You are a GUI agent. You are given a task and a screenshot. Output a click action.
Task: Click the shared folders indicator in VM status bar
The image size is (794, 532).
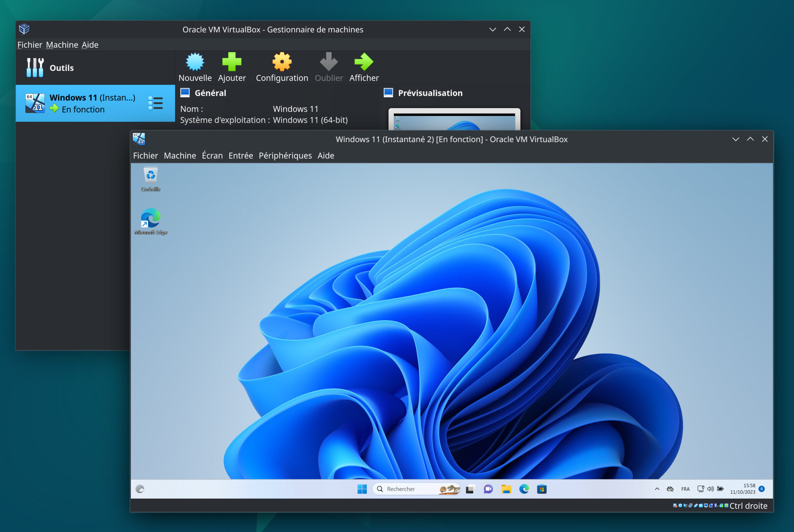click(701, 506)
